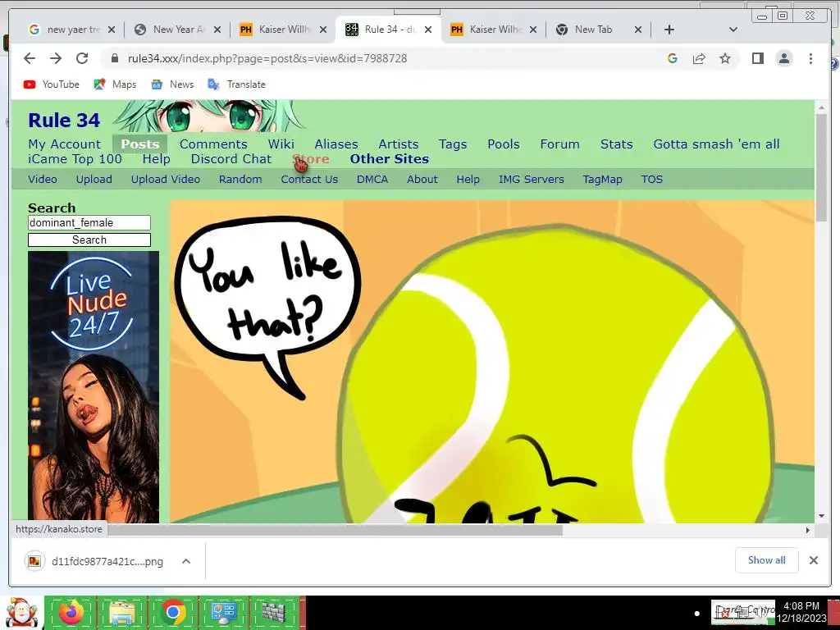
Task: Open the Forum page
Action: (x=559, y=144)
